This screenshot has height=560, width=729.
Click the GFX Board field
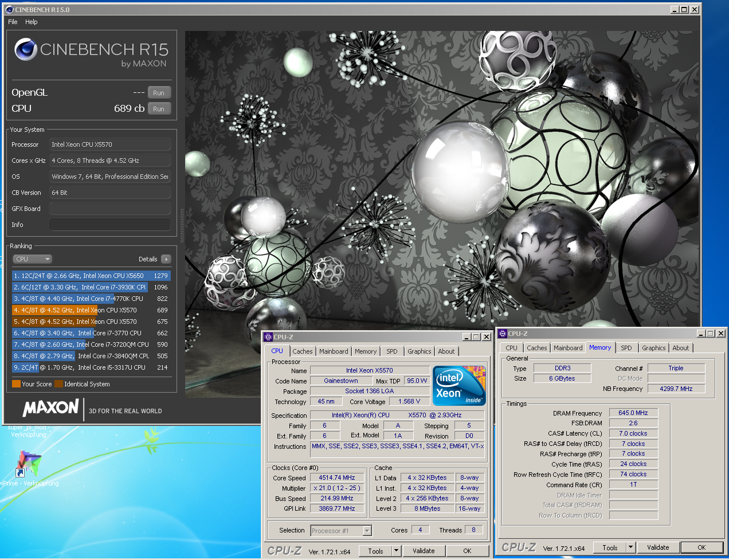(110, 209)
